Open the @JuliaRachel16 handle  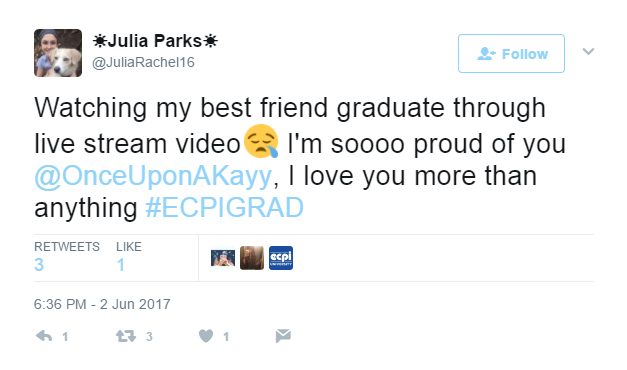coord(144,62)
